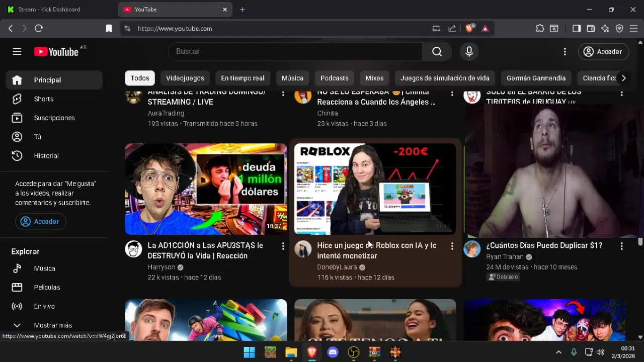Open options for Chinita video

pos(452,94)
